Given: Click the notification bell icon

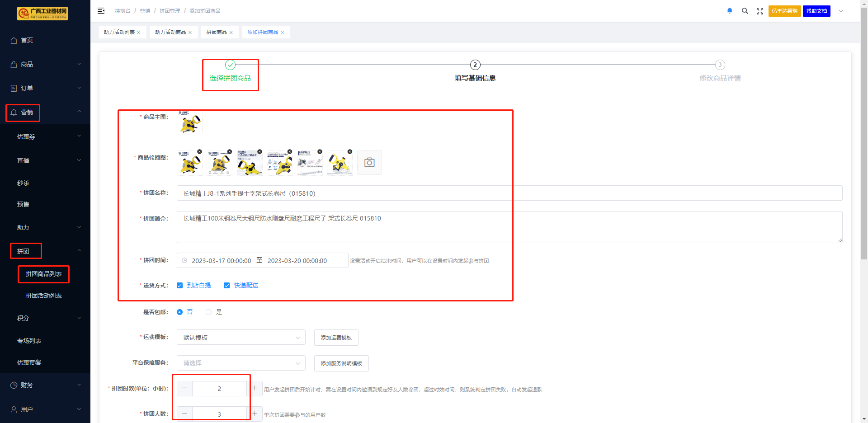Looking at the screenshot, I should pyautogui.click(x=729, y=11).
